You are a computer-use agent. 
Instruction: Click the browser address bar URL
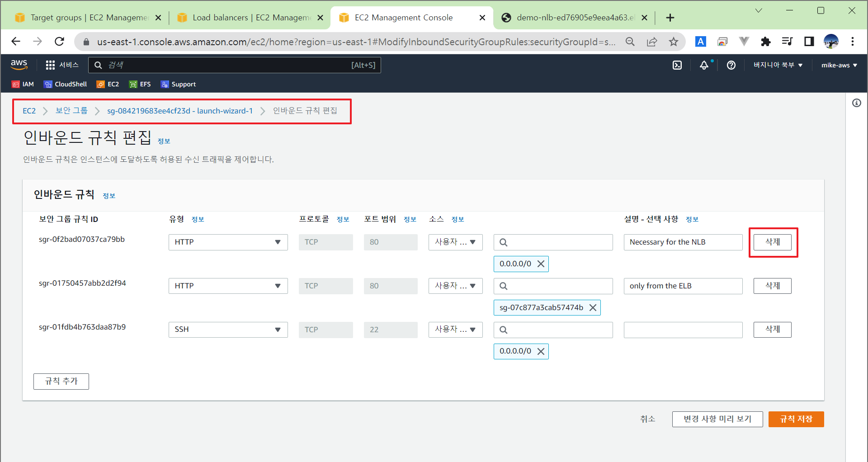tap(356, 42)
